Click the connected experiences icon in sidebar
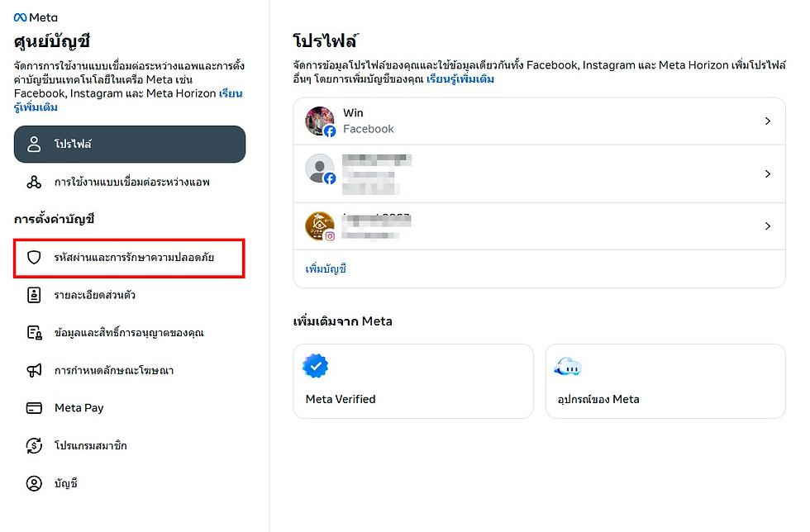 point(34,182)
